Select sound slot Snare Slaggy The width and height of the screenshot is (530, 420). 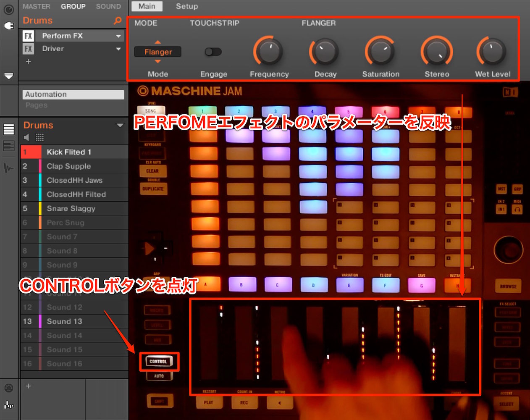74,209
